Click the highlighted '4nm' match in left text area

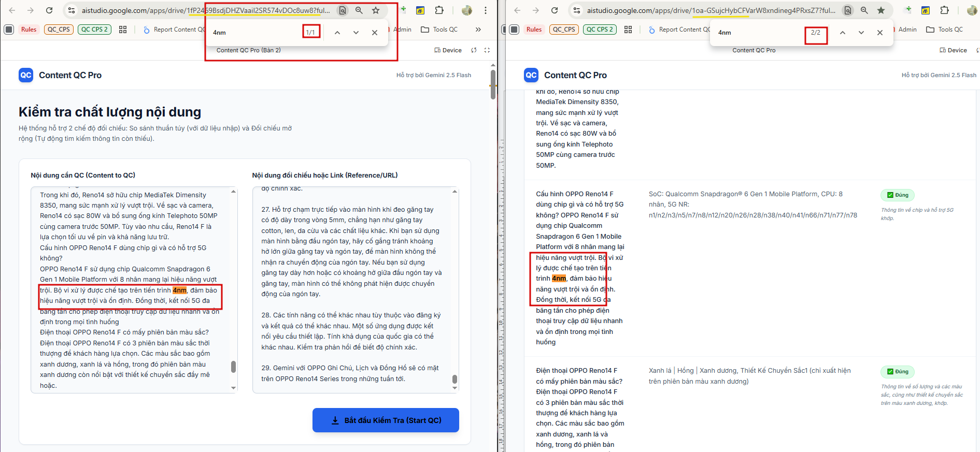tap(179, 290)
